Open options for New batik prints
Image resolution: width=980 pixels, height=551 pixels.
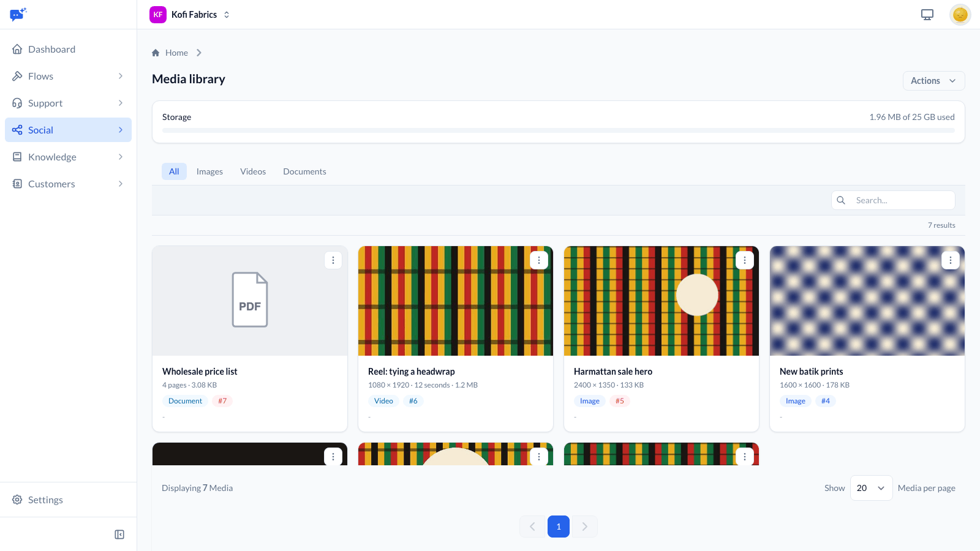click(x=951, y=260)
